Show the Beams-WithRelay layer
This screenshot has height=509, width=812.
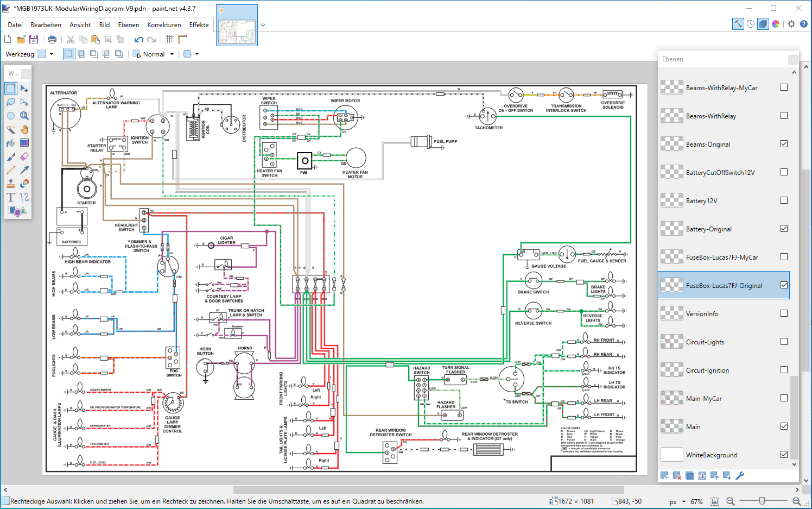click(x=784, y=116)
